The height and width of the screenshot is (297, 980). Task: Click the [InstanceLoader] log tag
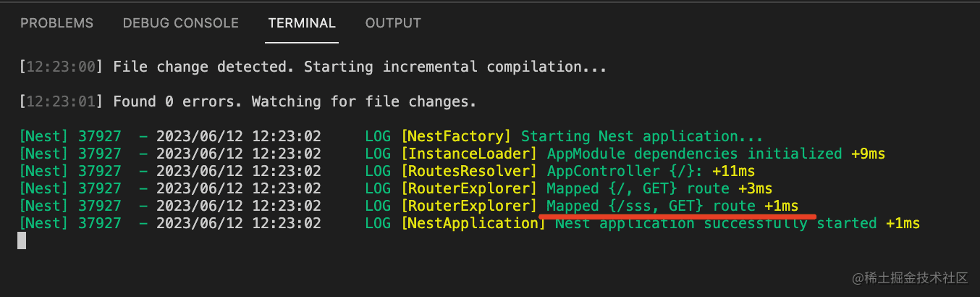(x=470, y=154)
